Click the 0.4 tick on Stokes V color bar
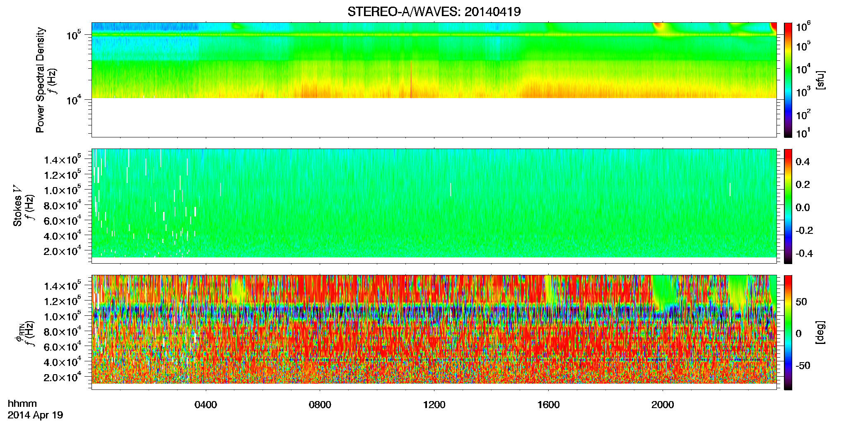 (803, 162)
